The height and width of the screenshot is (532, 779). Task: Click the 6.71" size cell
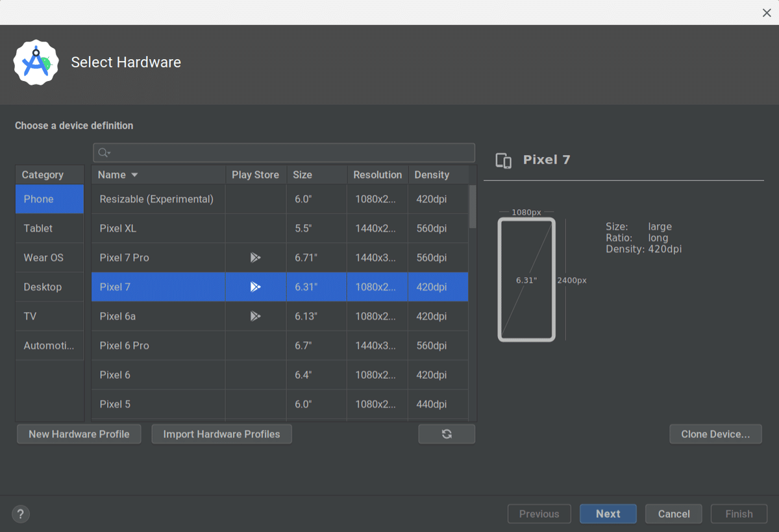317,258
